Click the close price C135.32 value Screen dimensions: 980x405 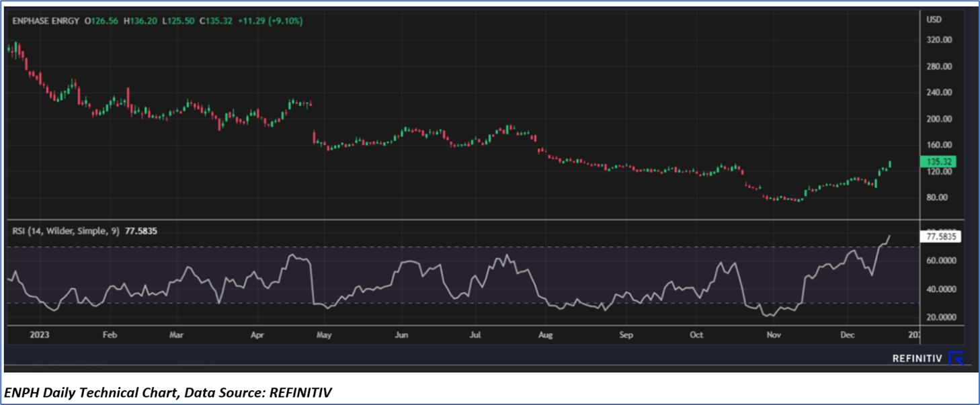pos(217,21)
